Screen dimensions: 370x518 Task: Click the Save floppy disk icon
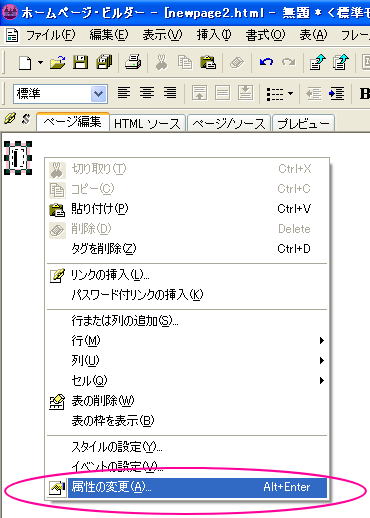point(80,62)
